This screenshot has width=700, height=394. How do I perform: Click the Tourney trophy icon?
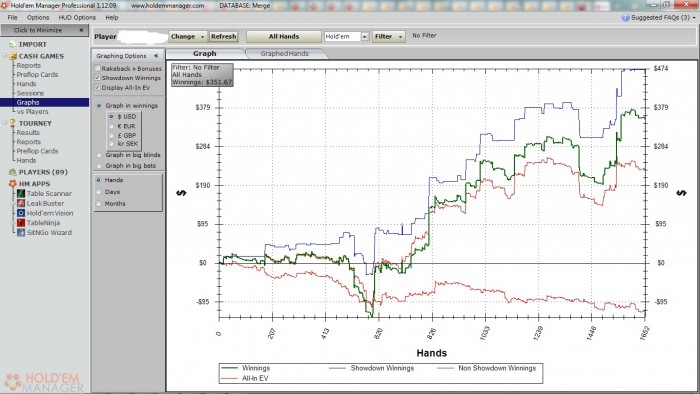pyautogui.click(x=12, y=123)
